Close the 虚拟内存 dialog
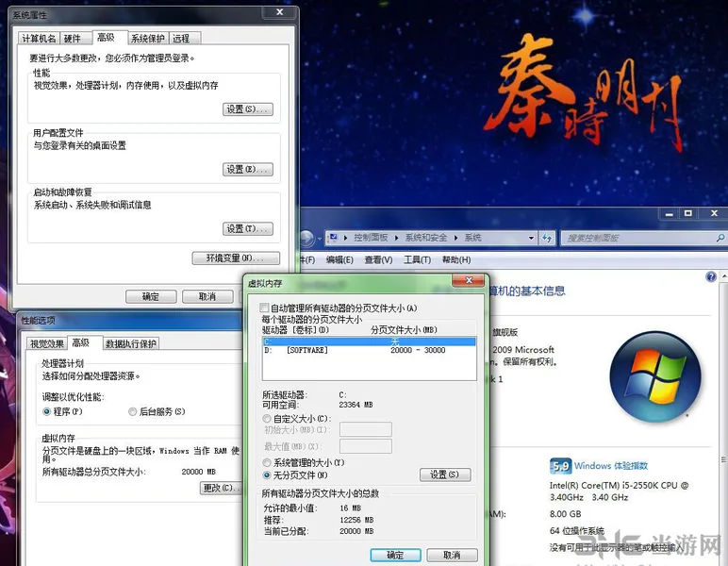Image resolution: width=728 pixels, height=566 pixels. pyautogui.click(x=469, y=280)
